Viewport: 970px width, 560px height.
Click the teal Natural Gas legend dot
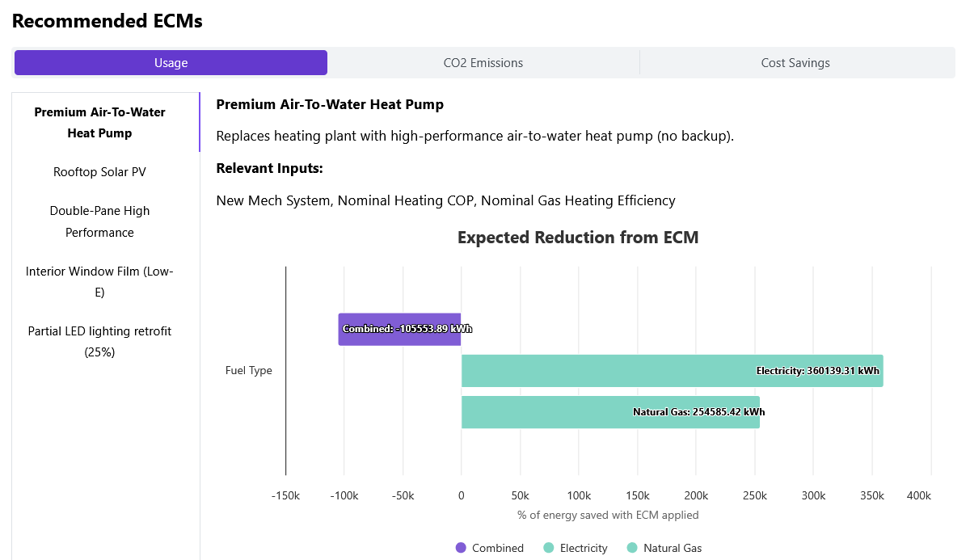[632, 548]
